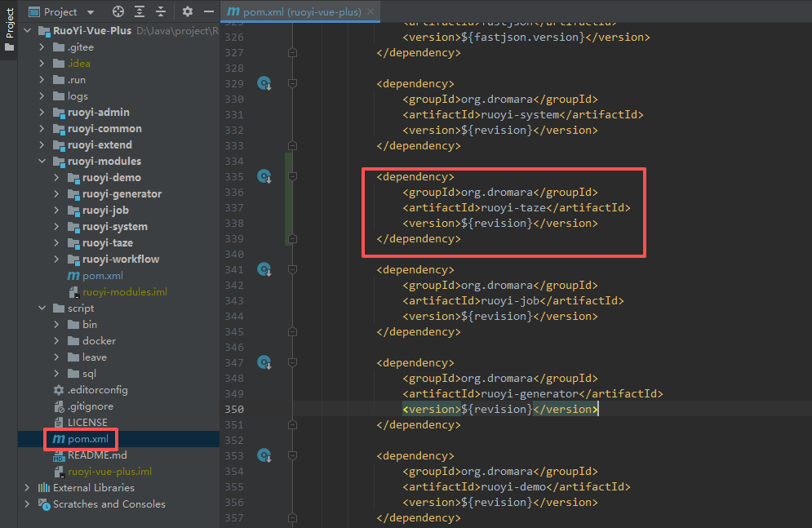Click ruoyi-system artifactId text on line 331
This screenshot has width=812, height=528.
520,114
